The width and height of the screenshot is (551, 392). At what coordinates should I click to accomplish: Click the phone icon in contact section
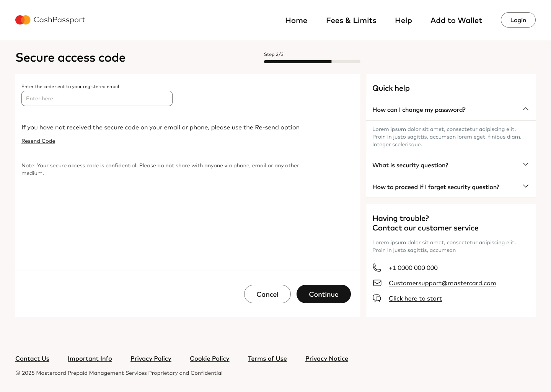[377, 268]
